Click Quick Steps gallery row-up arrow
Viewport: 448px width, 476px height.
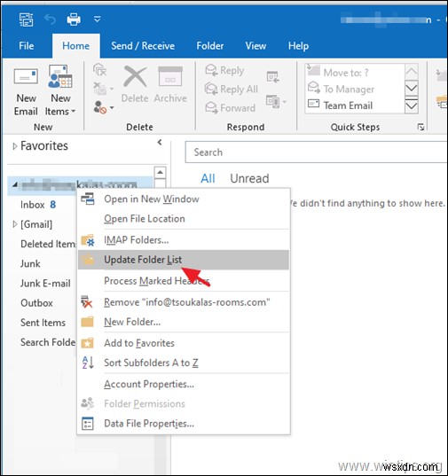tap(412, 72)
